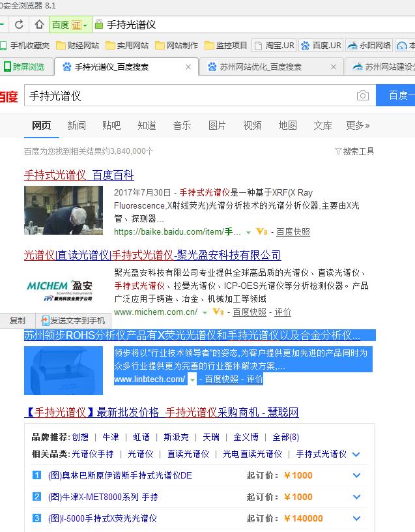Select the 图片 search category

tap(217, 126)
